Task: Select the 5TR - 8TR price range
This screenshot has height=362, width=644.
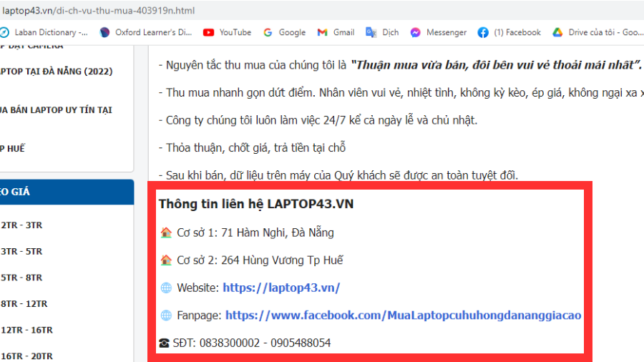Action: click(21, 278)
